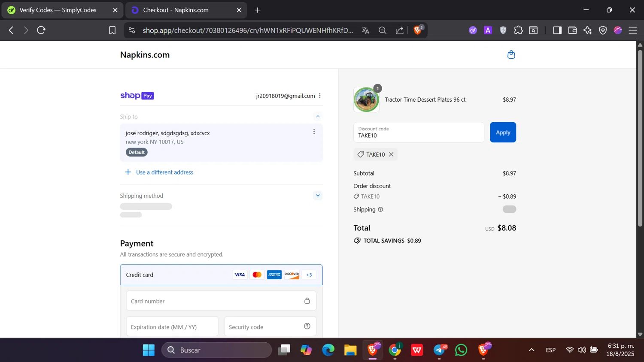The height and width of the screenshot is (362, 644).
Task: Open Telegram from taskbar
Action: [x=439, y=350]
